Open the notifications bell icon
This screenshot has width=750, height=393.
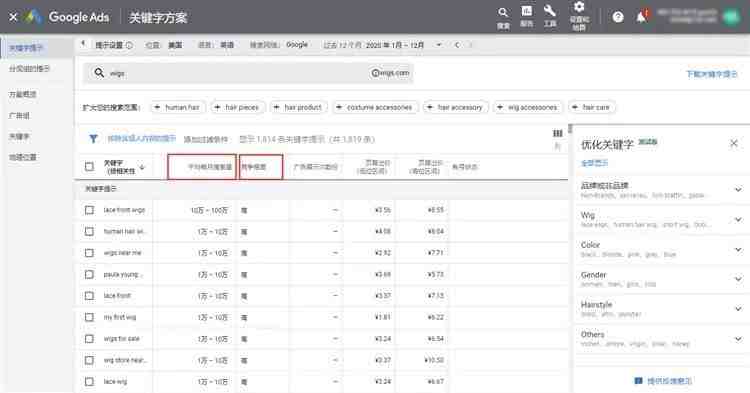[x=641, y=17]
